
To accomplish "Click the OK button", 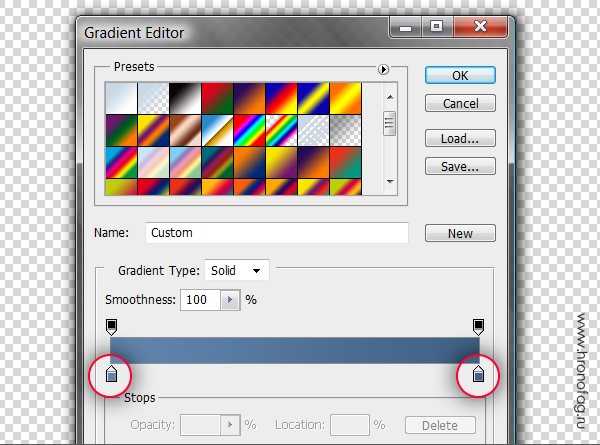I will pos(460,75).
